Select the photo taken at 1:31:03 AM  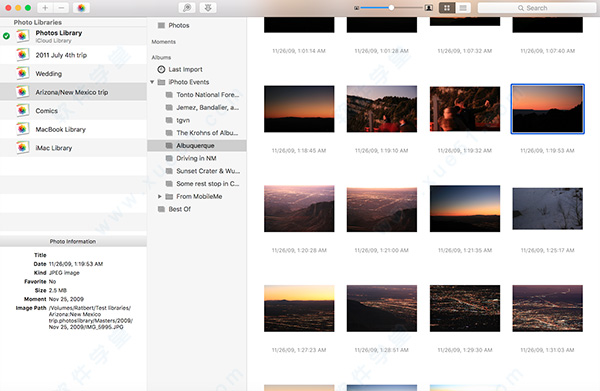pos(548,308)
